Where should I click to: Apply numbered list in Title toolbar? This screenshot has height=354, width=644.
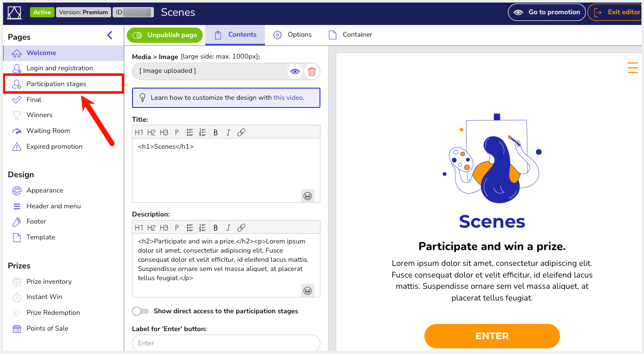pos(202,132)
